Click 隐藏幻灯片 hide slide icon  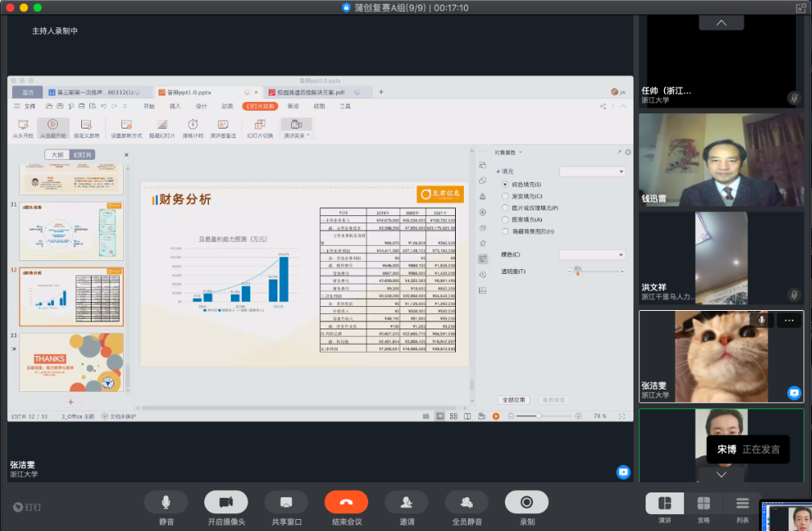(162, 129)
